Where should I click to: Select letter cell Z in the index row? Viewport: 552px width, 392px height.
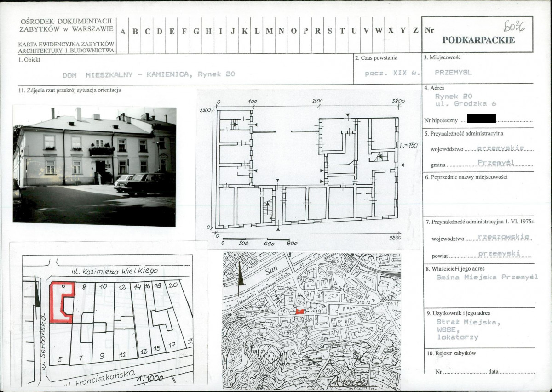(x=415, y=31)
